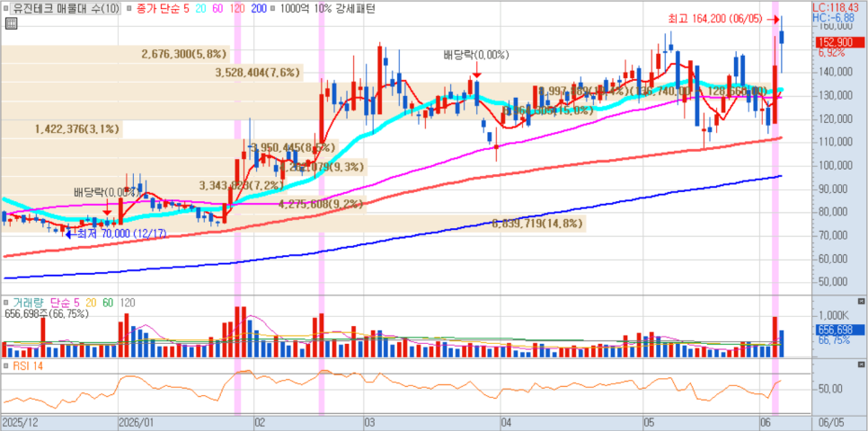This screenshot has width=868, height=431.
Task: Close the RSI 14 panel with its X icon
Action: coord(861,365)
